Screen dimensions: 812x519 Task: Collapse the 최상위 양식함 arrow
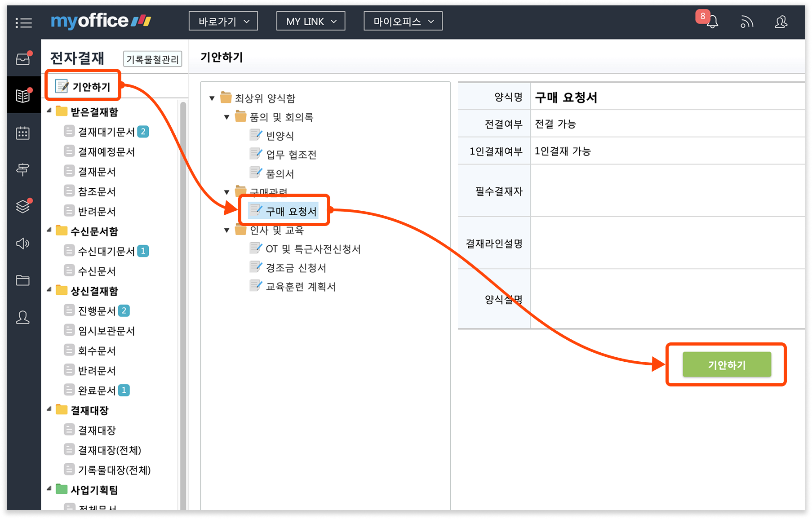tap(212, 98)
